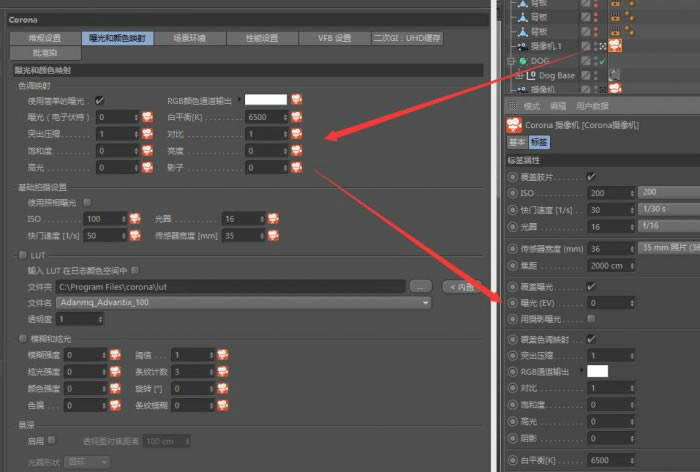Toggle 覆盖胶片 checkbox in camera tag

click(x=591, y=177)
